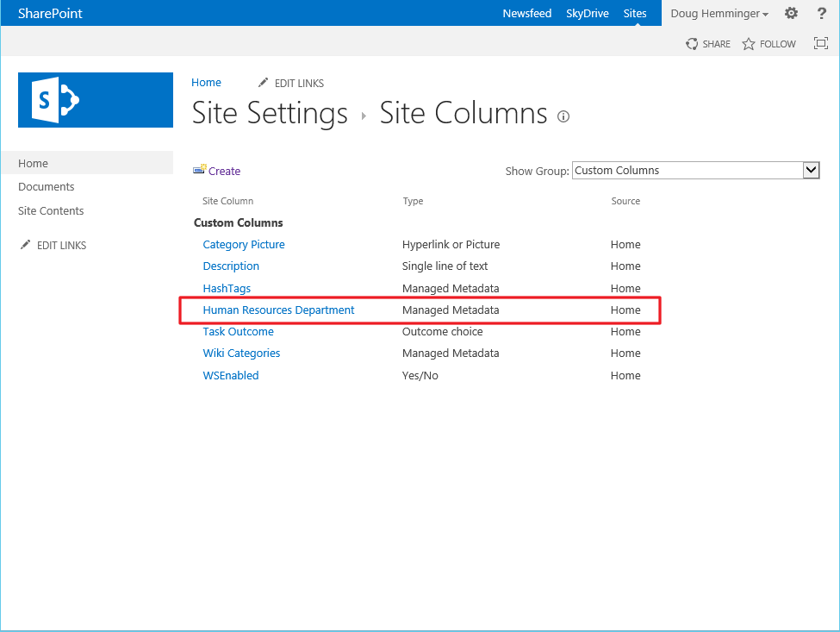Image resolution: width=840 pixels, height=632 pixels.
Task: Open the SkyDrive page
Action: 587,13
